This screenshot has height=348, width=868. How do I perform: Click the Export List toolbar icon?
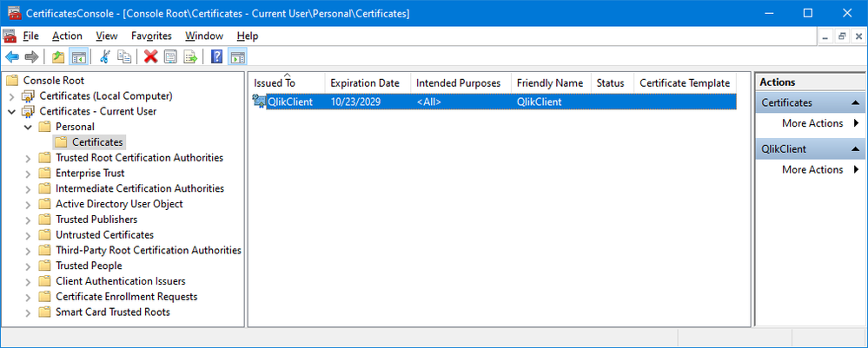(x=190, y=56)
